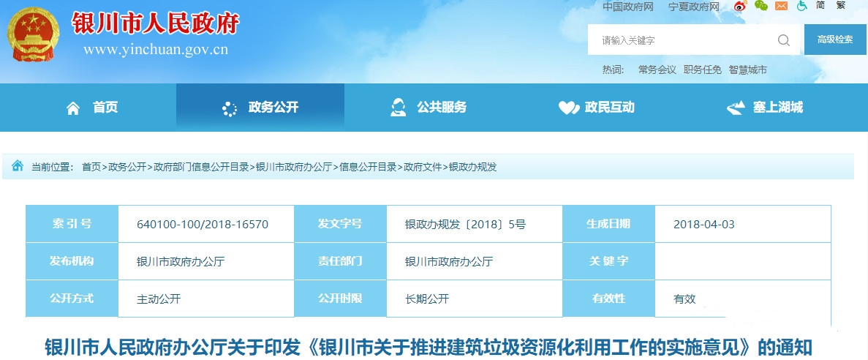Click the dotted circle icon beside 政务公开
The width and height of the screenshot is (868, 360).
[229, 108]
